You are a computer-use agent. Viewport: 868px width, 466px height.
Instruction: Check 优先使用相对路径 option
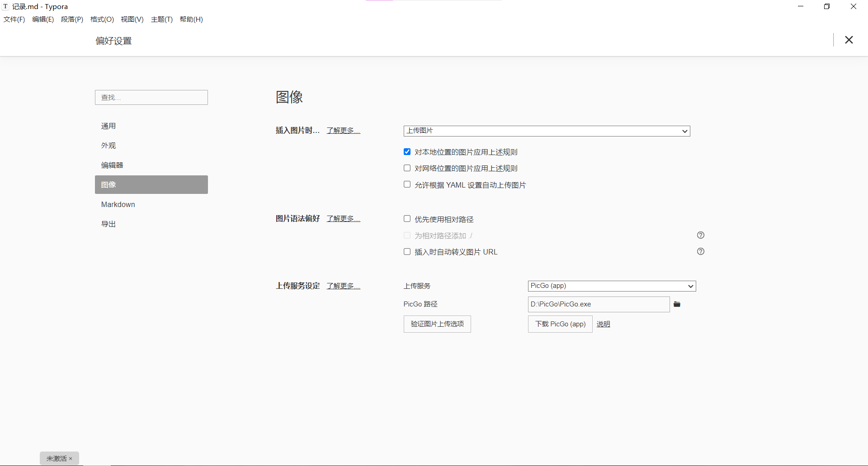(x=407, y=218)
